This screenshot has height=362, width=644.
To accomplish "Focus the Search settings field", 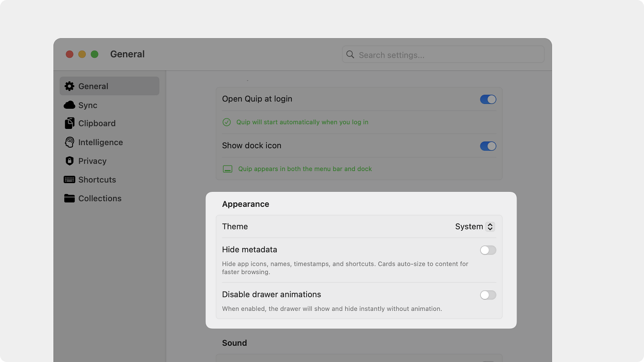I will coord(443,54).
